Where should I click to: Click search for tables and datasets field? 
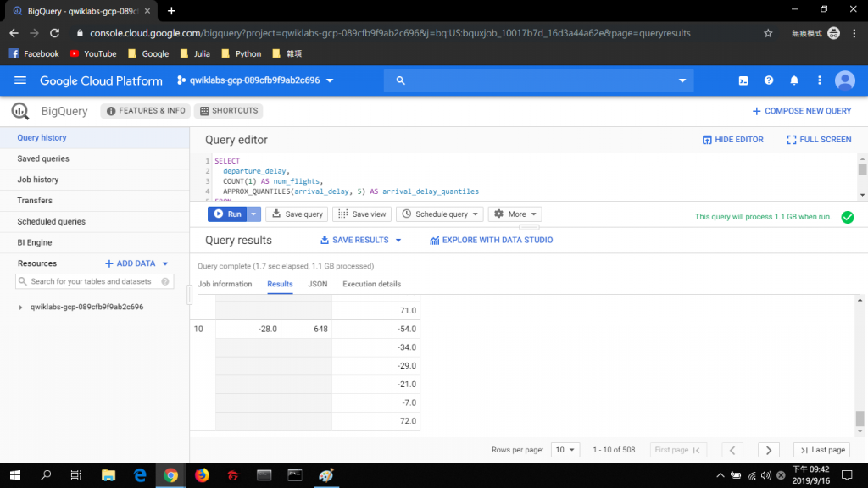tap(95, 281)
